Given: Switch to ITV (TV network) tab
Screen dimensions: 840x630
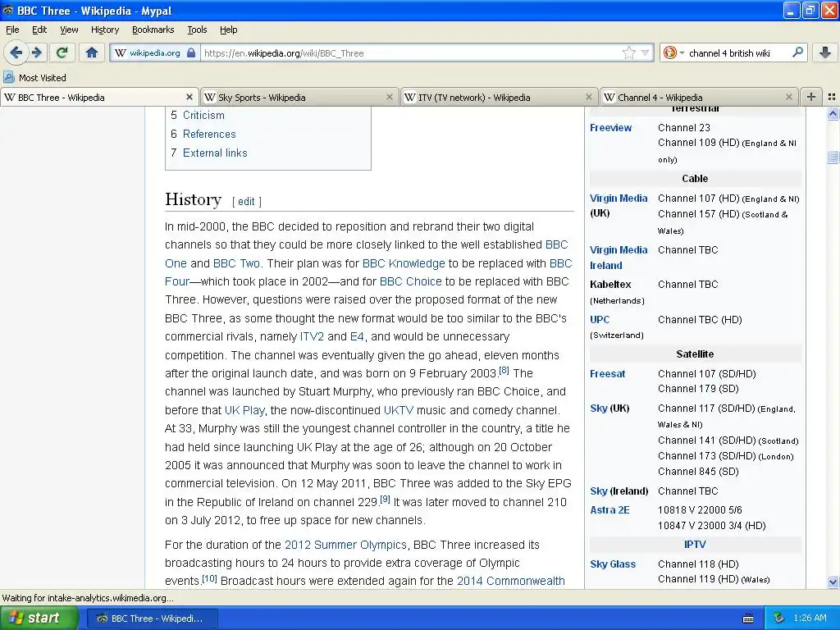Looking at the screenshot, I should tap(499, 97).
